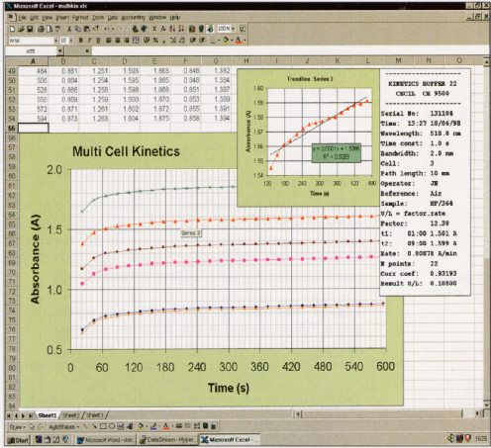Click the Print icon in toolbar
Image resolution: width=491 pixels, height=448 pixels.
tap(41, 29)
